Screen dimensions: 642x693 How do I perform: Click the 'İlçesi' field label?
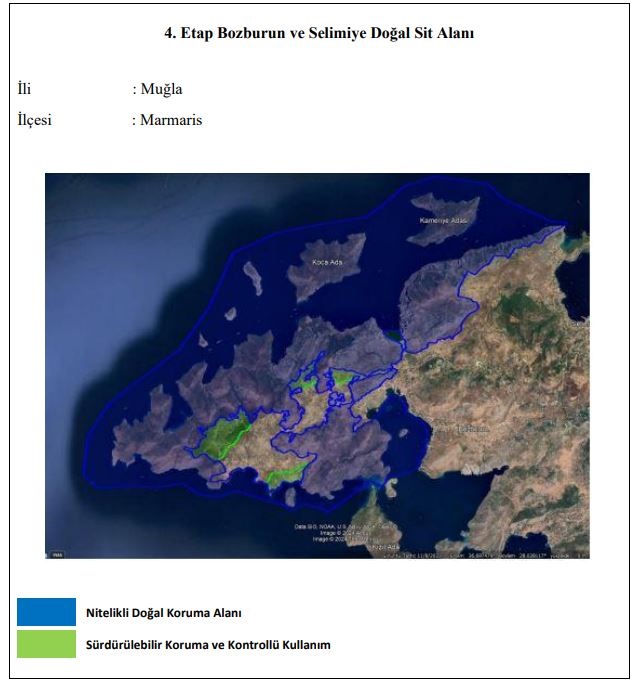coord(35,120)
